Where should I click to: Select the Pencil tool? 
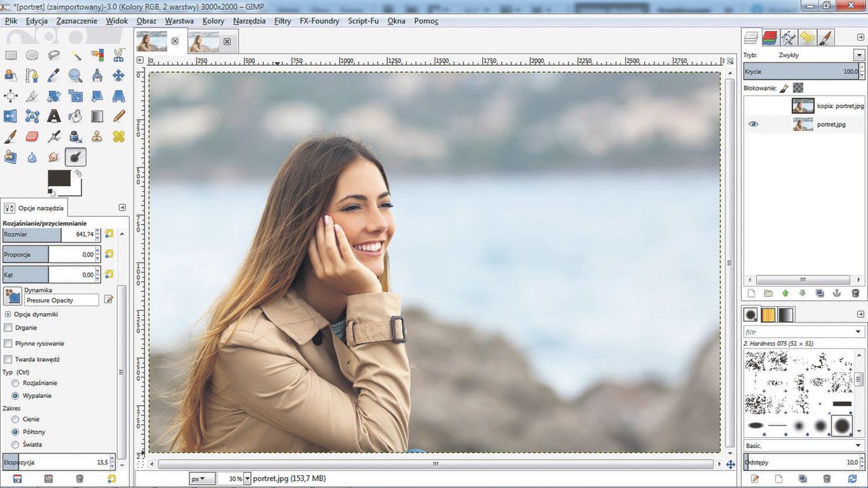coord(119,117)
